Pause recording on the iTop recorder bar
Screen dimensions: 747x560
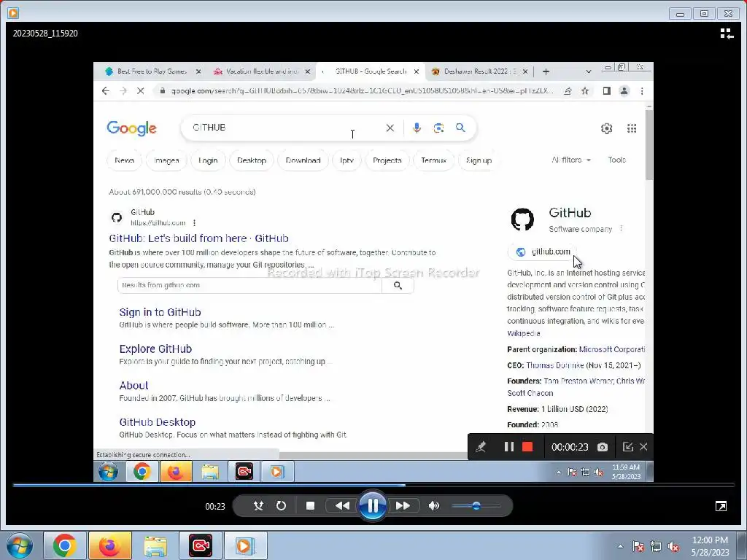pos(508,447)
